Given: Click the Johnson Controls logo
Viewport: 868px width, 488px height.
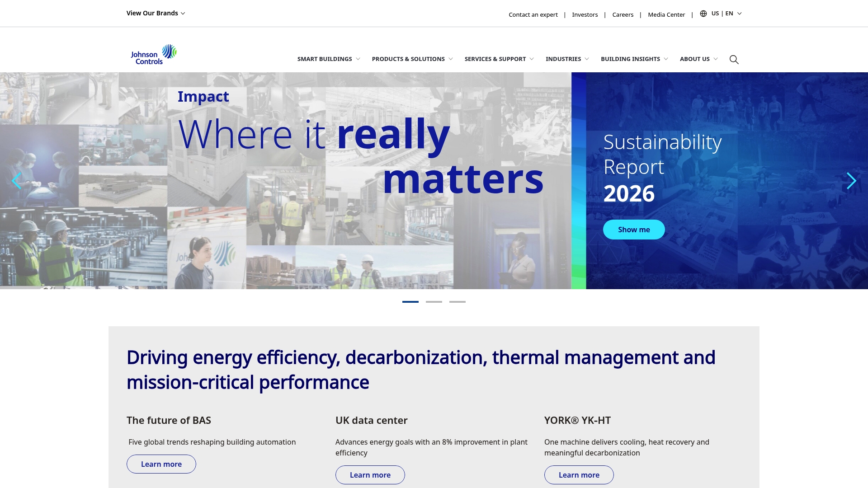Looking at the screenshot, I should (153, 53).
